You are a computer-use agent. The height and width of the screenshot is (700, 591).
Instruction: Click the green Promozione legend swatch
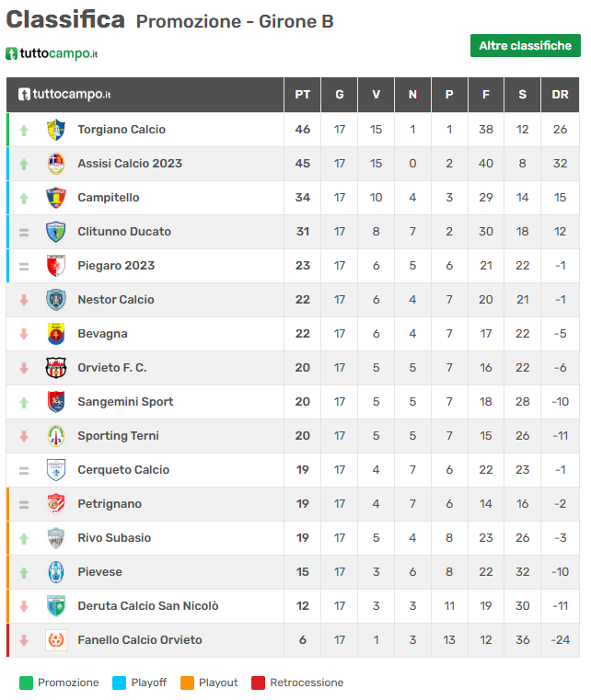[x=26, y=683]
